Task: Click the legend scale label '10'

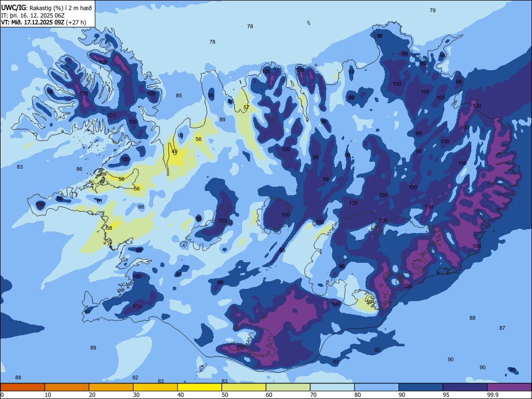Action: (48, 395)
